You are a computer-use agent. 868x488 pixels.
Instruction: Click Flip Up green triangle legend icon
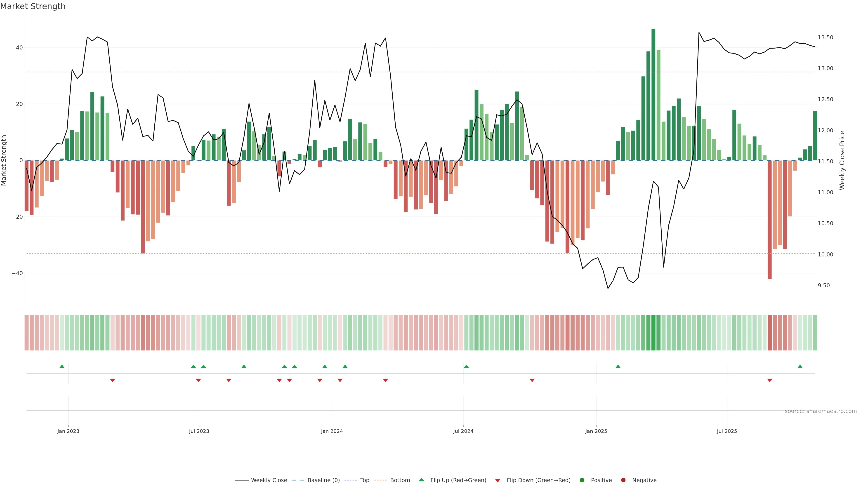(x=421, y=480)
